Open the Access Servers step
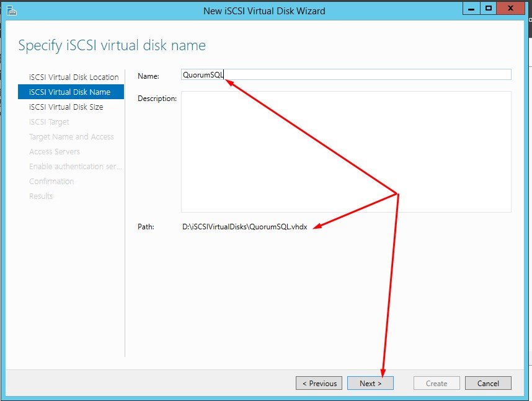Screen dimensions: 532x401 click(55, 152)
